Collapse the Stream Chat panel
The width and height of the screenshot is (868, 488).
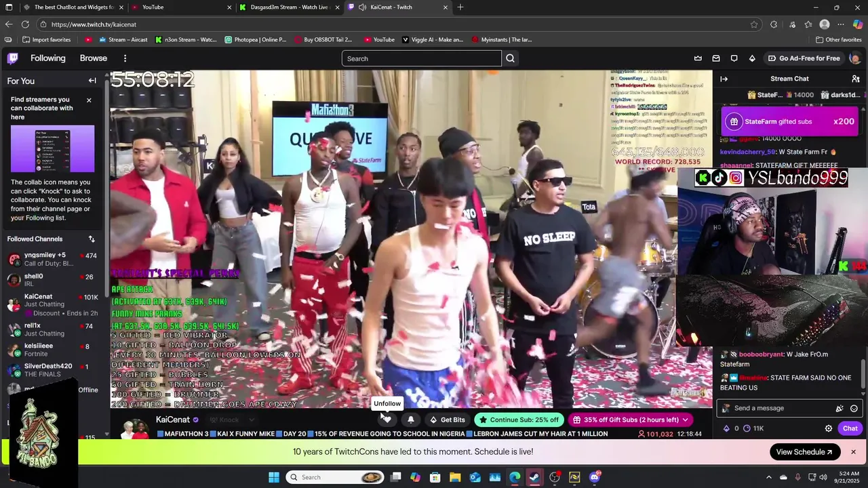click(x=724, y=79)
